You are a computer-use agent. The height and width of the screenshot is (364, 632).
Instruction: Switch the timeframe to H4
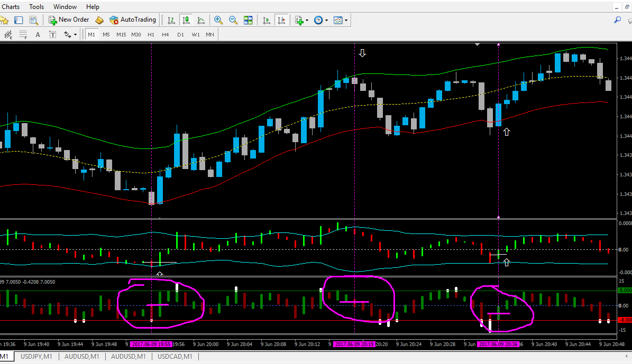pyautogui.click(x=165, y=35)
